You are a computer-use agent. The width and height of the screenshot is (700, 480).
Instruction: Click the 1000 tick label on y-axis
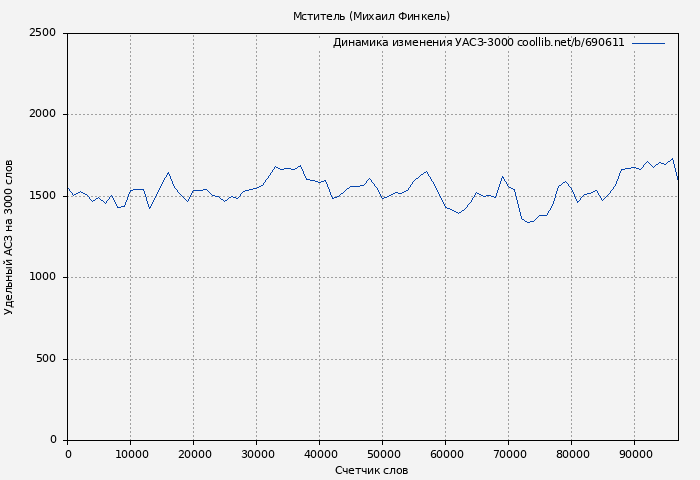coord(42,278)
